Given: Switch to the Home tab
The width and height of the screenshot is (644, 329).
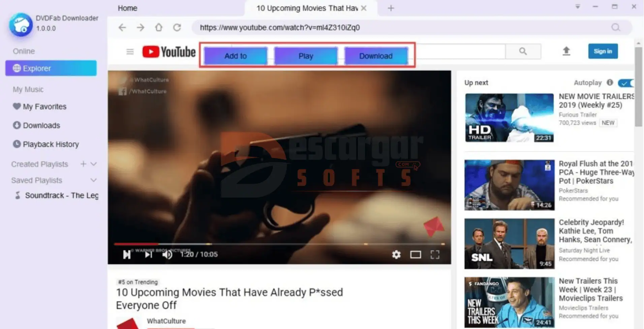Looking at the screenshot, I should (127, 8).
